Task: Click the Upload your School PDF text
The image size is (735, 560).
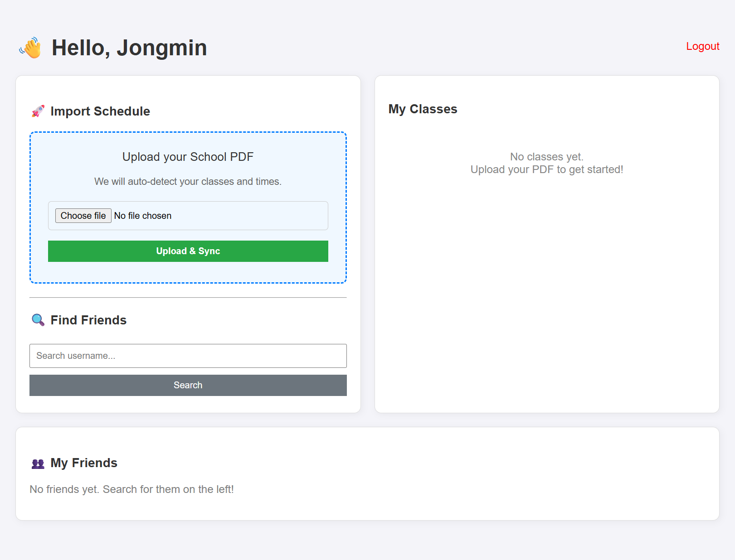Action: click(x=188, y=157)
